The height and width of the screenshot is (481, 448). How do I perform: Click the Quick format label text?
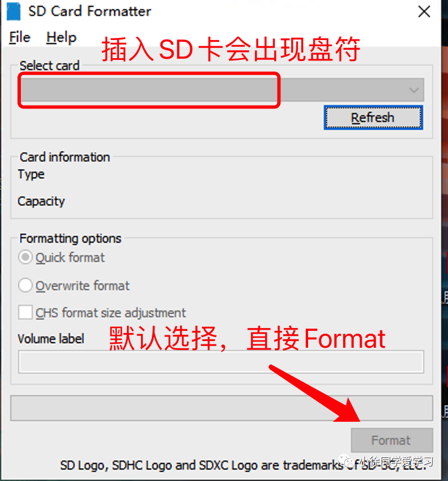click(70, 257)
